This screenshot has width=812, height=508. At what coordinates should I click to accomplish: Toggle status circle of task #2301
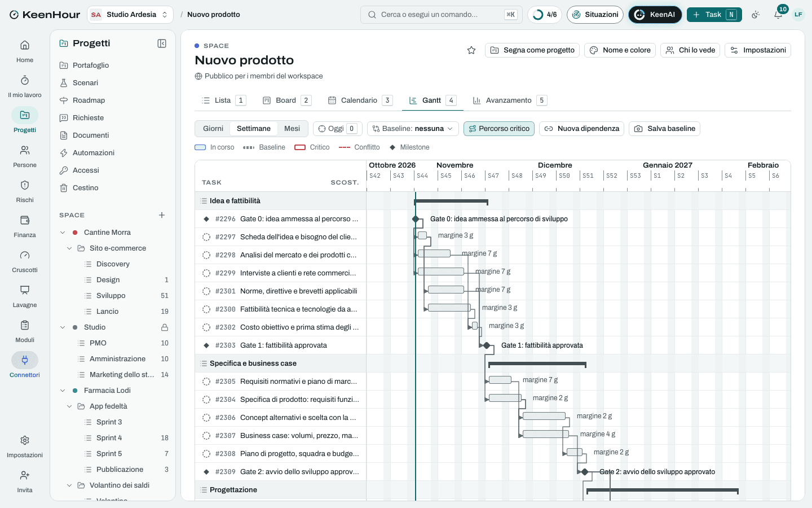point(206,291)
